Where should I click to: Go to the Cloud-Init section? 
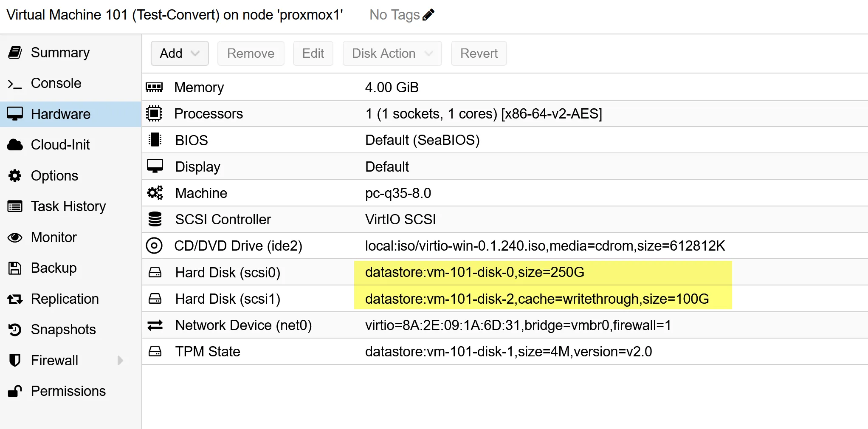click(60, 145)
